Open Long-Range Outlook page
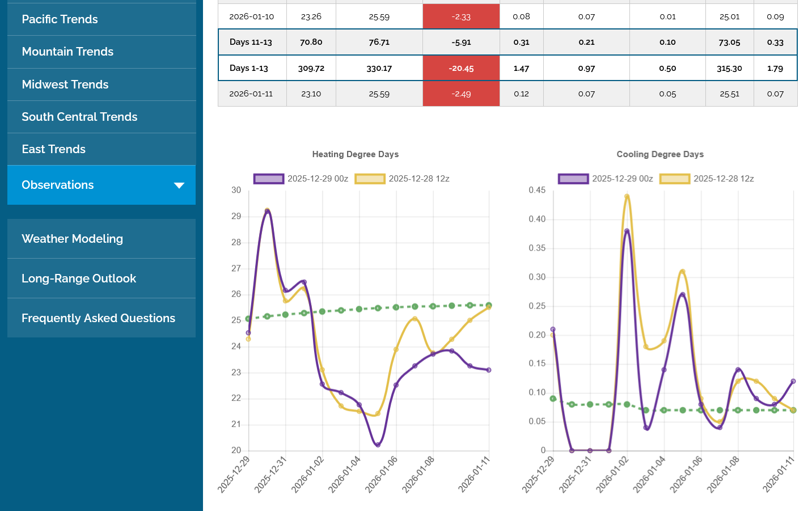This screenshot has width=812, height=511. [x=79, y=278]
